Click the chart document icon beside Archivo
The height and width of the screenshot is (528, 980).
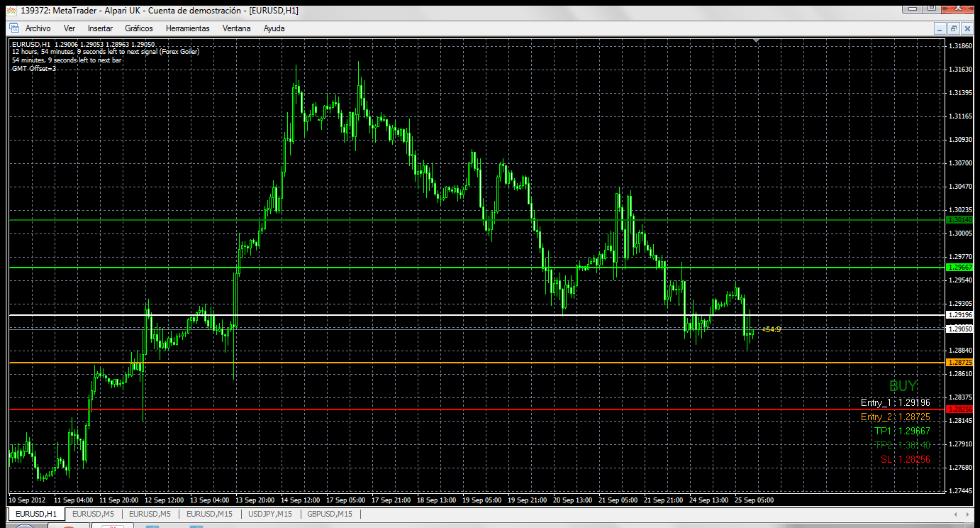13,28
